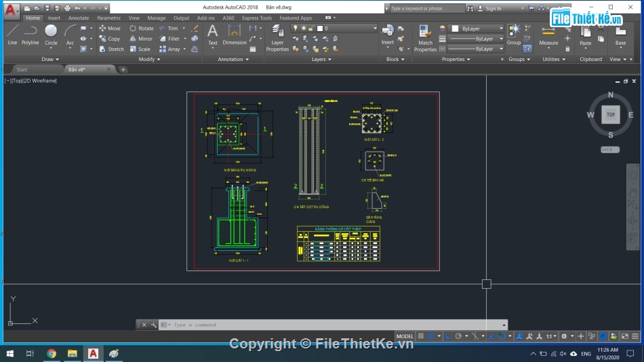Toggle Ortho mode in status bar
The height and width of the screenshot is (362, 644).
click(x=448, y=336)
